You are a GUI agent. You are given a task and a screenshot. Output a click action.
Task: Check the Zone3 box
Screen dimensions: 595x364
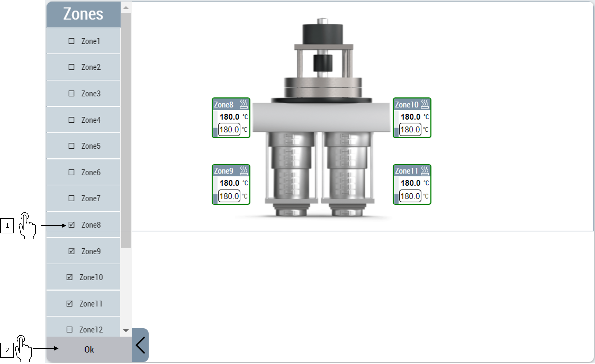pyautogui.click(x=71, y=93)
